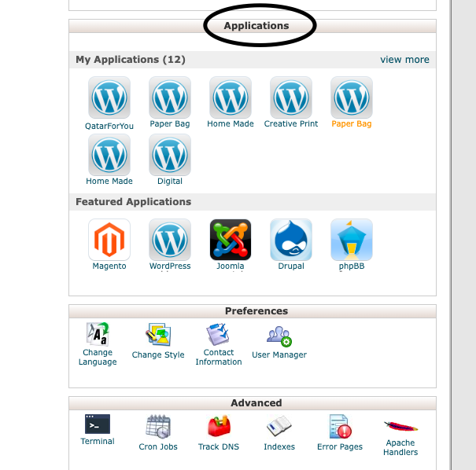476x470 pixels.
Task: Open the Error Pages editor
Action: [340, 433]
